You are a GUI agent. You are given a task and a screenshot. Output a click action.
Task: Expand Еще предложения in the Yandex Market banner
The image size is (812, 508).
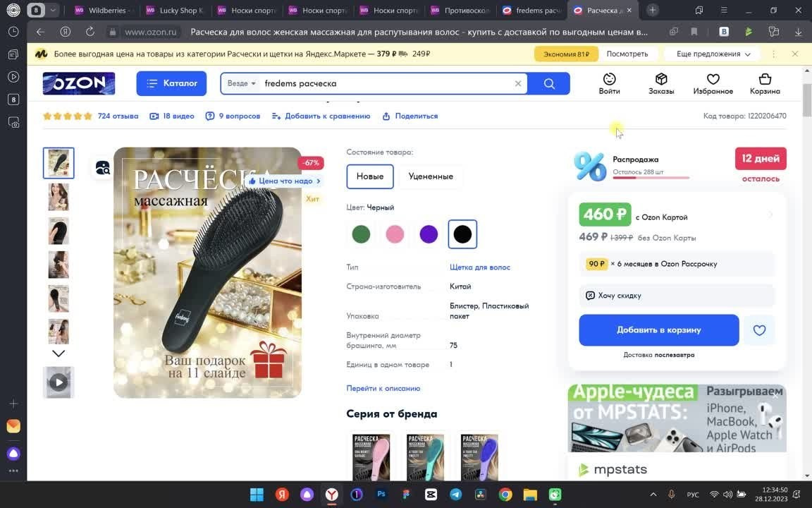click(x=711, y=53)
